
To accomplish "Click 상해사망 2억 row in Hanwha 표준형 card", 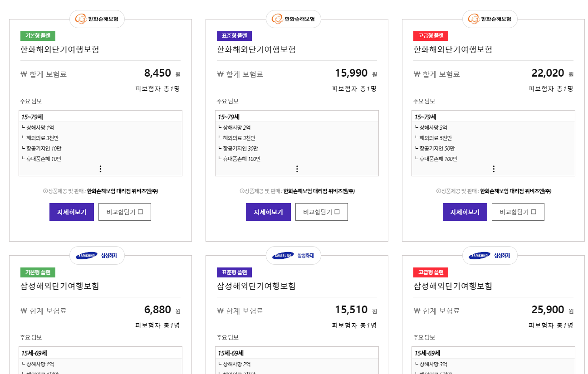I will (234, 128).
